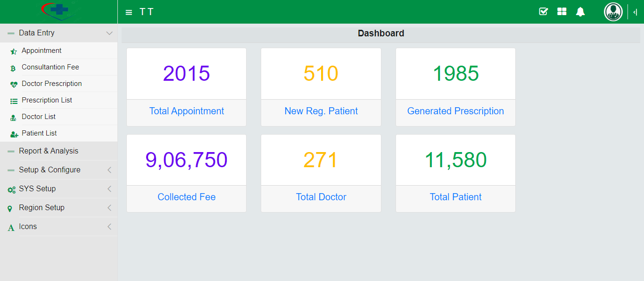Click the Patient List add-person icon
Image resolution: width=644 pixels, height=281 pixels.
point(13,133)
